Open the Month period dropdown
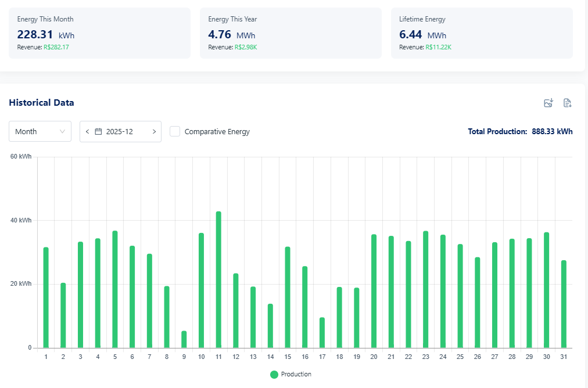Image resolution: width=588 pixels, height=388 pixels. point(40,131)
